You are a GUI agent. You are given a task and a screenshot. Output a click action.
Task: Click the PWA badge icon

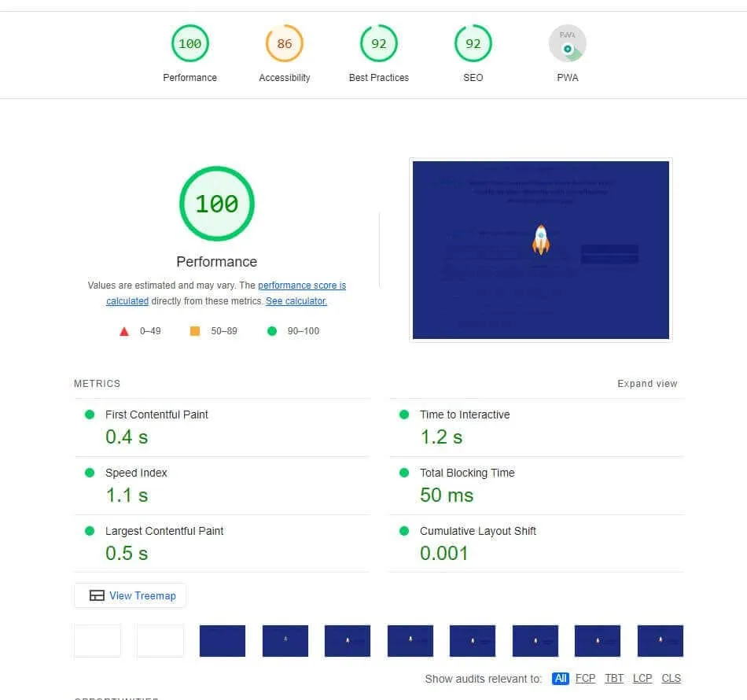click(568, 43)
